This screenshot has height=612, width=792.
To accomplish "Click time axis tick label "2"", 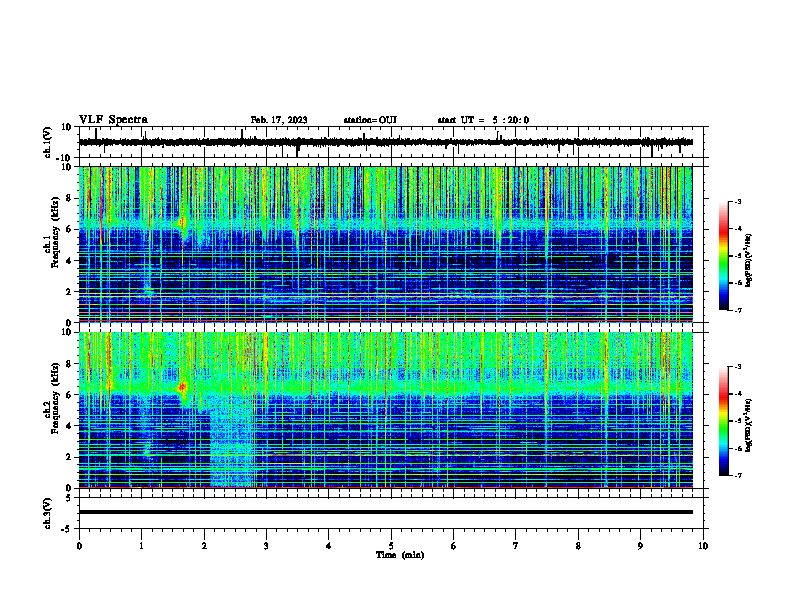I will click(x=204, y=546).
